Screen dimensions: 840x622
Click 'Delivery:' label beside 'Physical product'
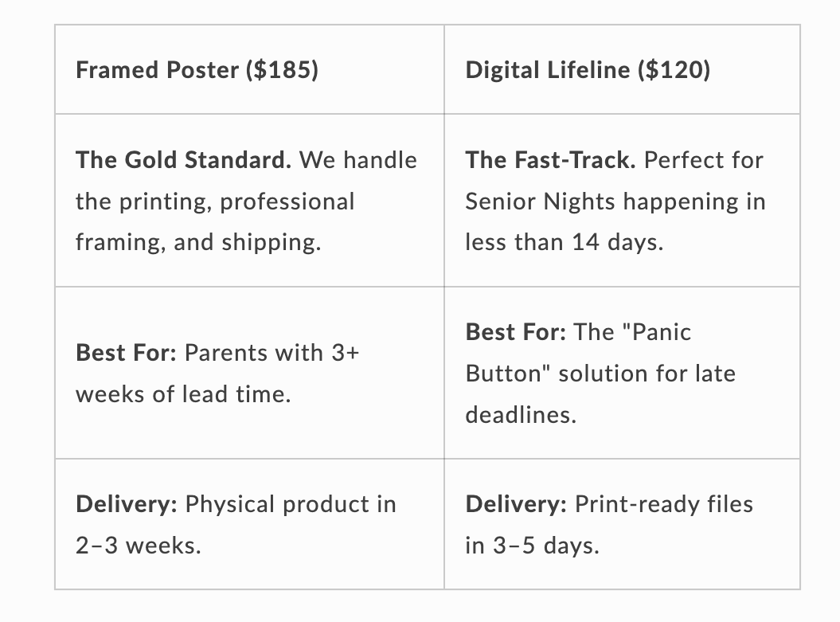click(127, 504)
